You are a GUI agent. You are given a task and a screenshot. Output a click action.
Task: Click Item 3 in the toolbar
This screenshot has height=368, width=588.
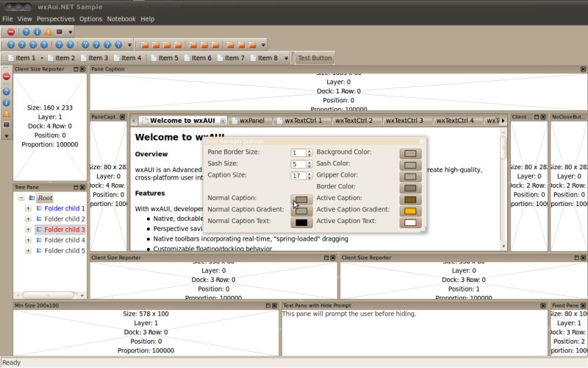point(95,58)
